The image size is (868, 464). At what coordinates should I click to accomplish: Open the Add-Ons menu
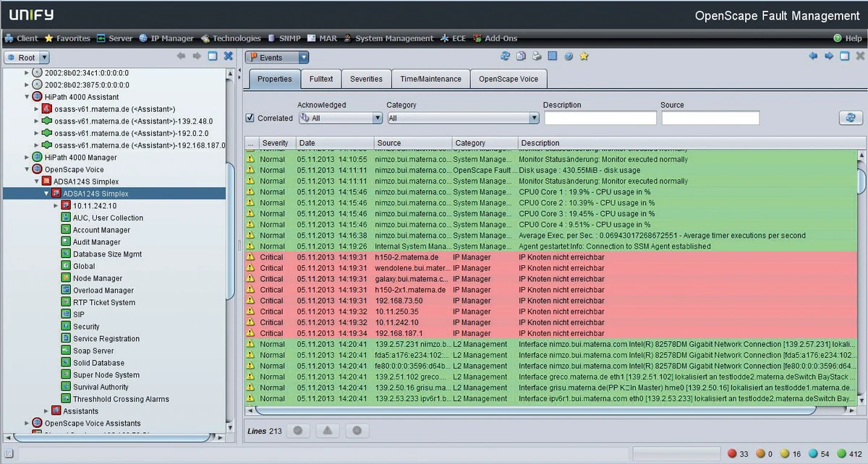tap(495, 38)
